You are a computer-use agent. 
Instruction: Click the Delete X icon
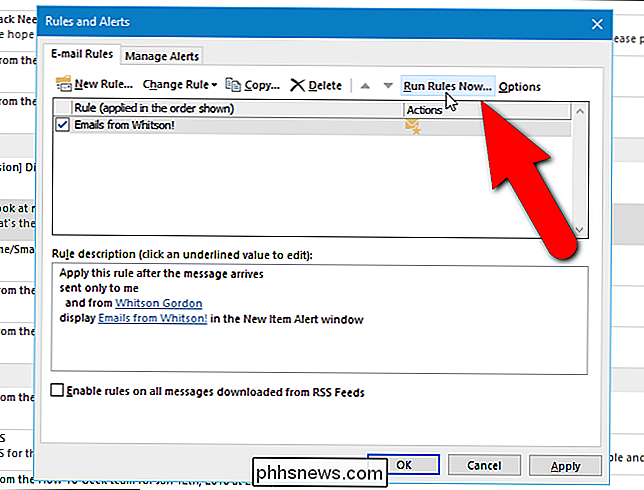(297, 86)
